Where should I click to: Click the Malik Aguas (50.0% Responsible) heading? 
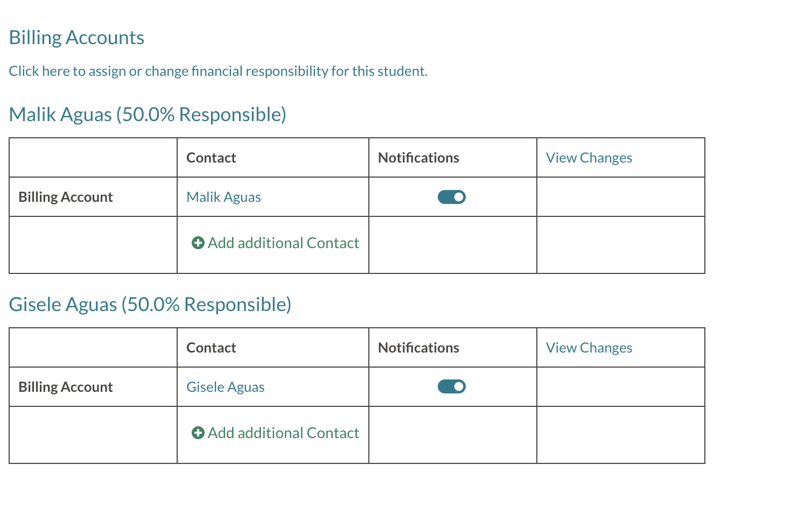pos(148,115)
